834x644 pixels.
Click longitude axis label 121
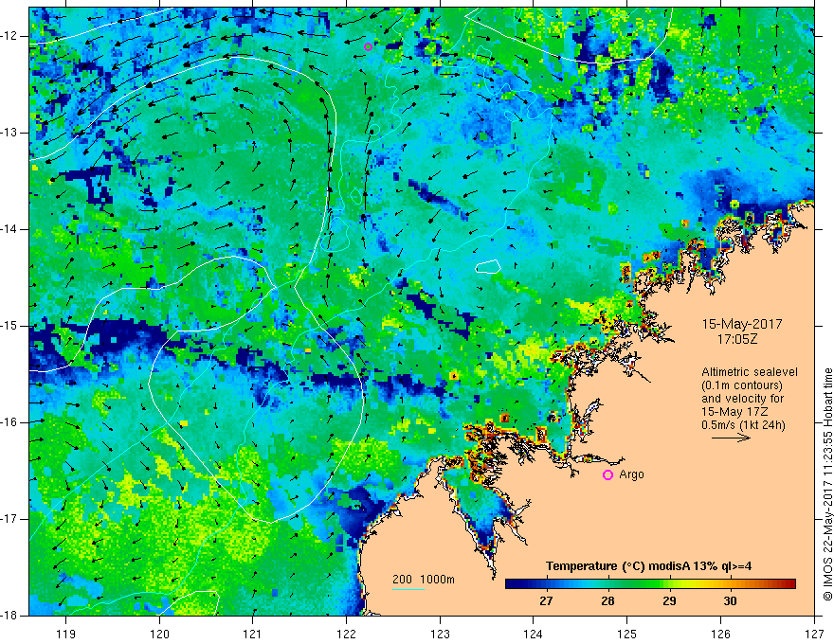click(x=253, y=634)
